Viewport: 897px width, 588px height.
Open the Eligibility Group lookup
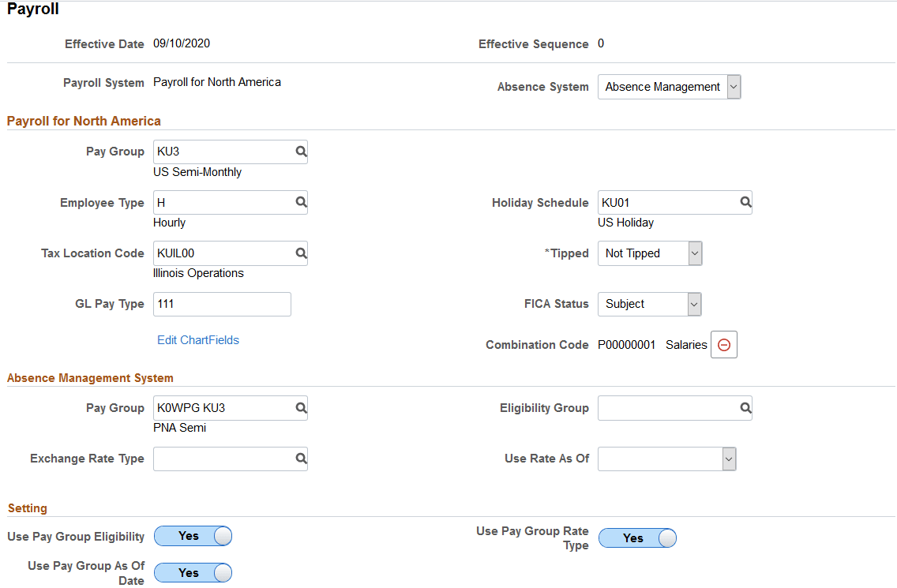[745, 407]
